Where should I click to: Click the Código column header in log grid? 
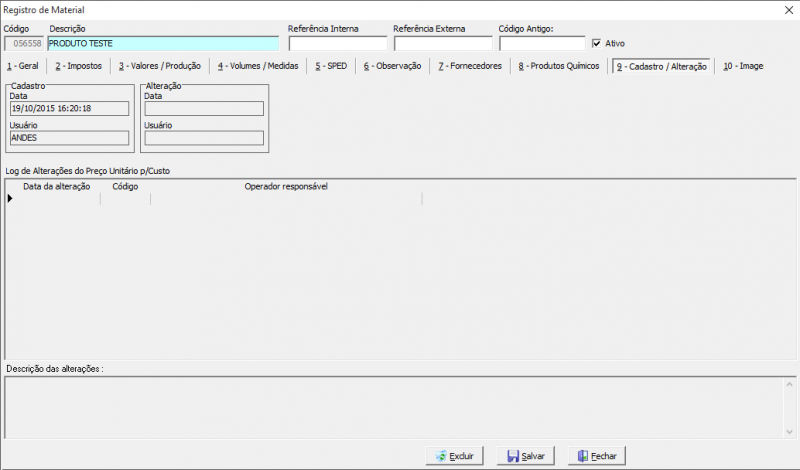click(126, 187)
